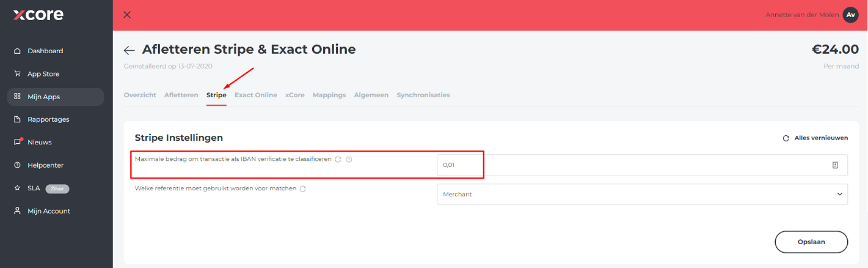Switch to the Synchronisaties tab
868x268 pixels.
[423, 95]
